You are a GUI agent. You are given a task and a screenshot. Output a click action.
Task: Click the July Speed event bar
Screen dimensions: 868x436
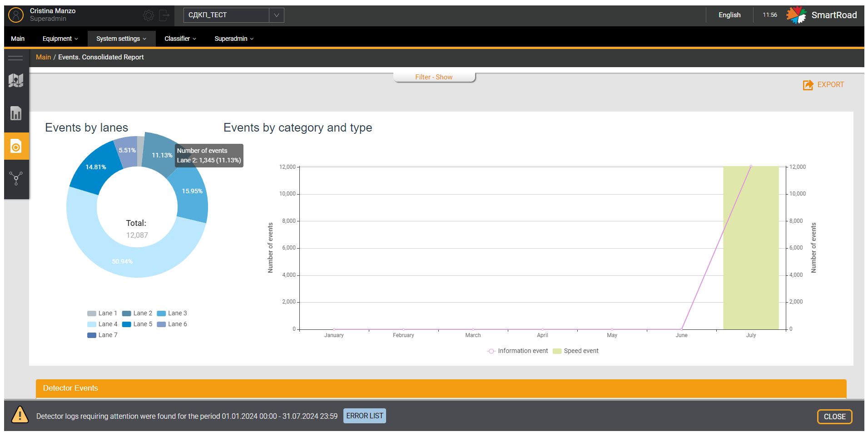click(751, 248)
